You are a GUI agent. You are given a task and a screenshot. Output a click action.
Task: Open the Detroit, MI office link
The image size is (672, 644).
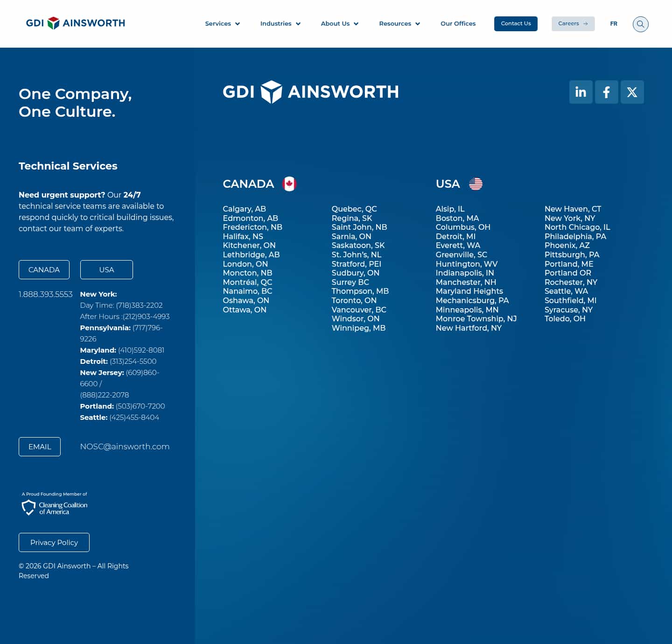click(455, 236)
